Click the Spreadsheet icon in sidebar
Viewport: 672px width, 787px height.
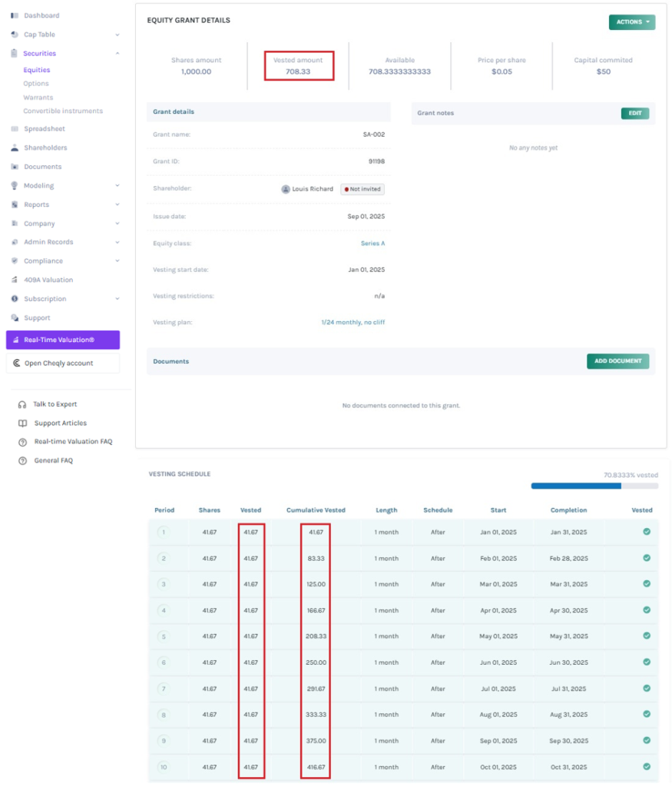point(15,129)
